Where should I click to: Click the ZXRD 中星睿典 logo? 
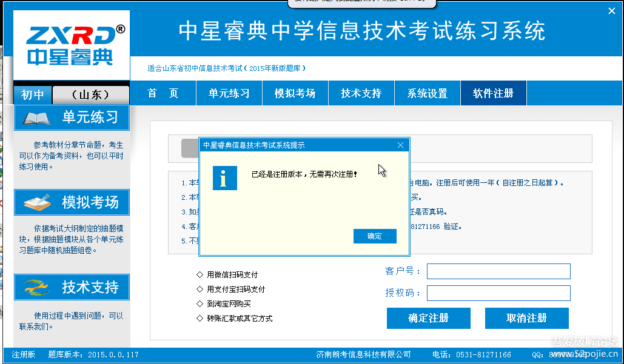(71, 46)
